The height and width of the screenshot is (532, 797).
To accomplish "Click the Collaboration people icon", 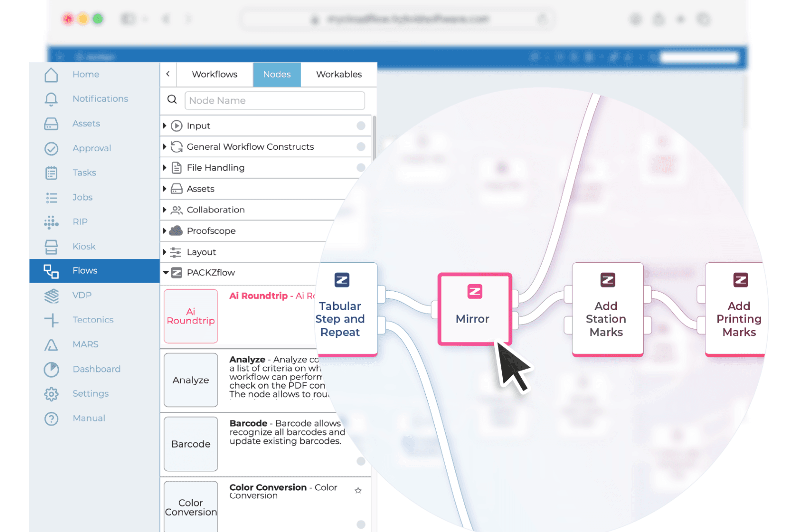I will (176, 210).
